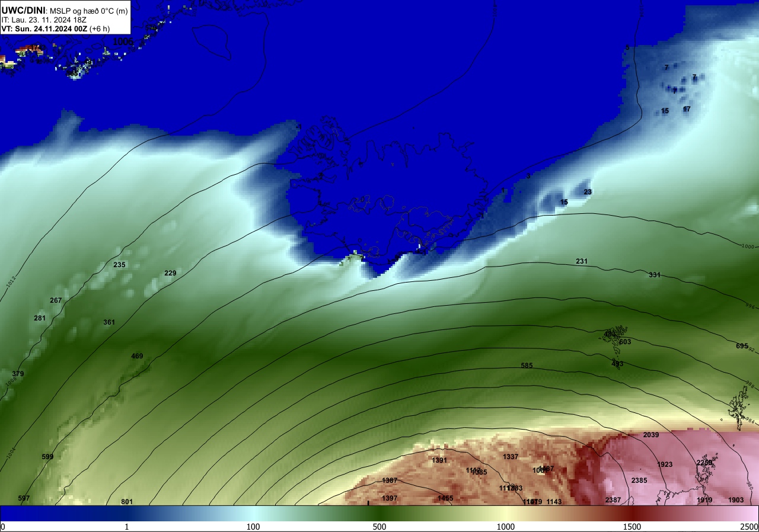Click the 599 height value
Image resolution: width=759 pixels, height=532 pixels.
(47, 457)
